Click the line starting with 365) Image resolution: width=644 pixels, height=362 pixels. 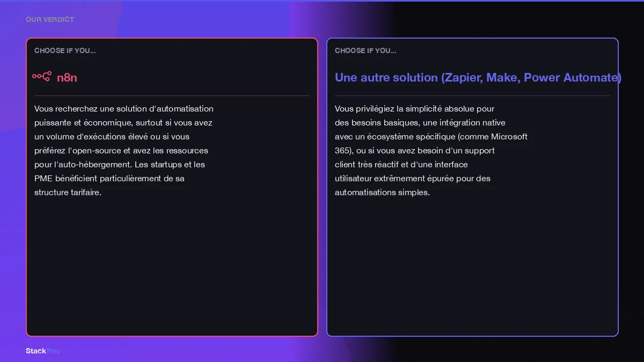tap(414, 151)
